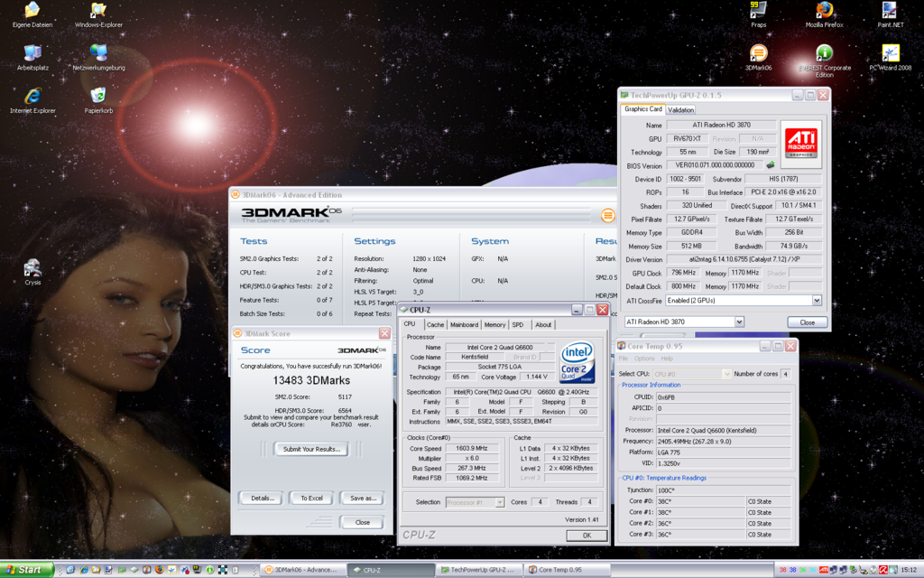This screenshot has height=578, width=924.
Task: Open the Cache tab in CPU-Z
Action: coord(435,325)
